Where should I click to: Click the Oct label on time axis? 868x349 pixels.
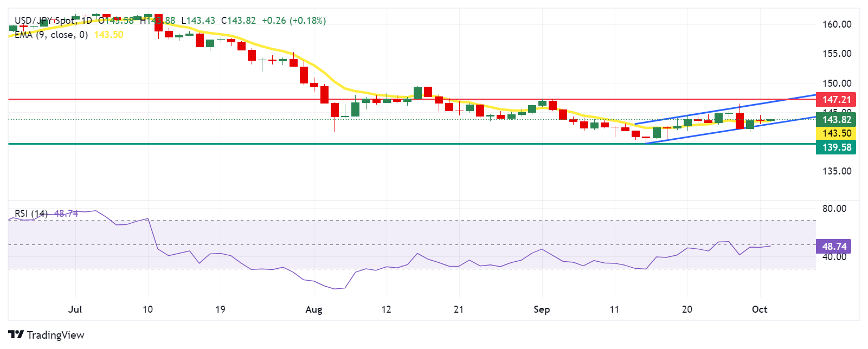tap(760, 309)
